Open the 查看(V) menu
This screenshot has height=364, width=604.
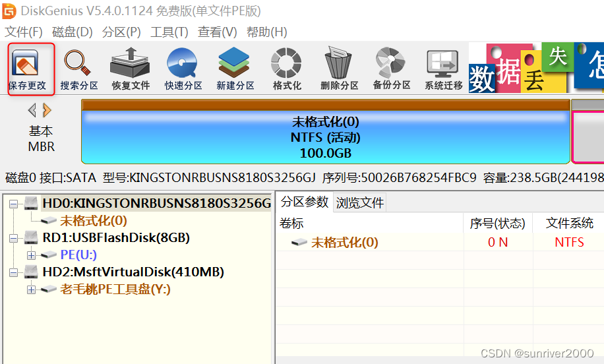tap(217, 32)
